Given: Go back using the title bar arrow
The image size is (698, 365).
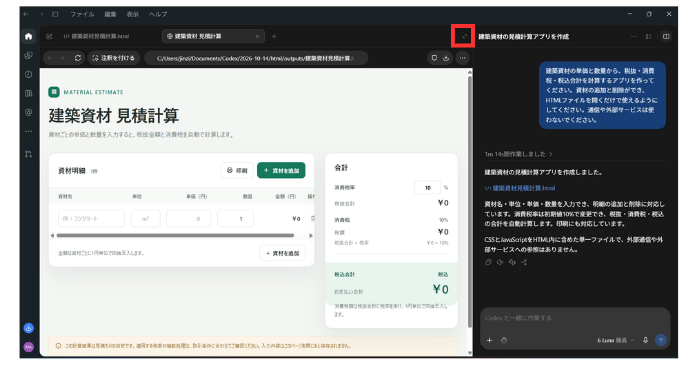Looking at the screenshot, I should click(26, 14).
